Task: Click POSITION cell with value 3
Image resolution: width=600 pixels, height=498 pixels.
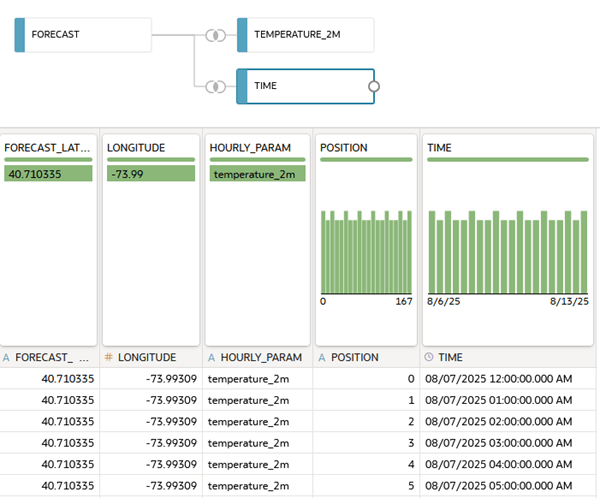Action: click(x=366, y=443)
